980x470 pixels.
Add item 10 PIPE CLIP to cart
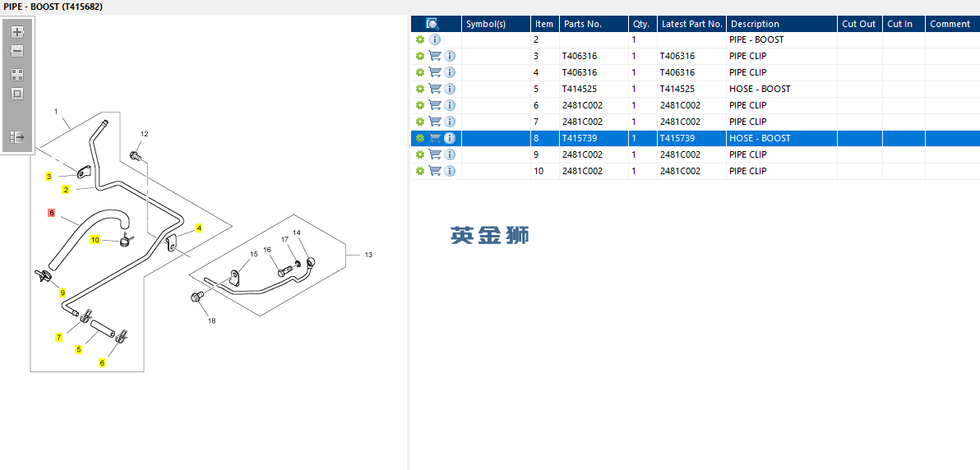pos(435,171)
